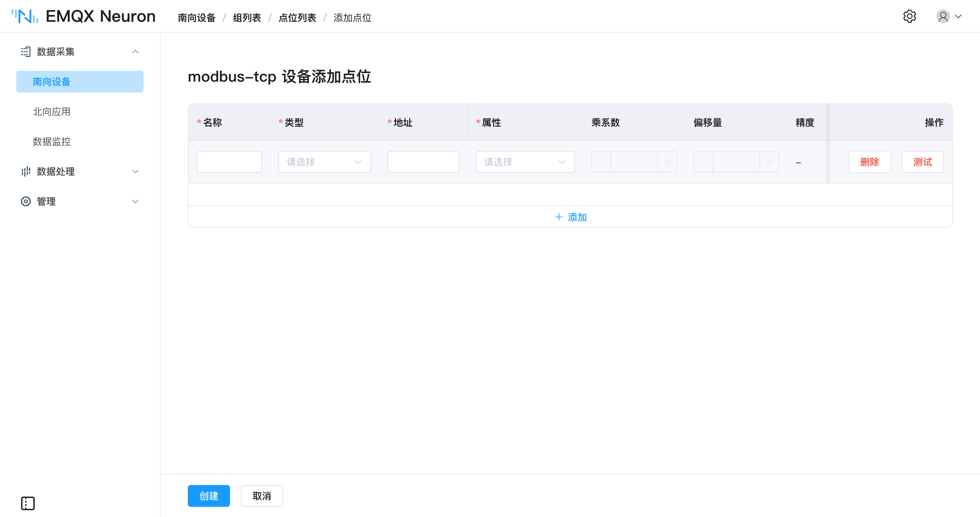Add a new tag row with 添加
Viewport: 980px width, 517px height.
(x=571, y=217)
